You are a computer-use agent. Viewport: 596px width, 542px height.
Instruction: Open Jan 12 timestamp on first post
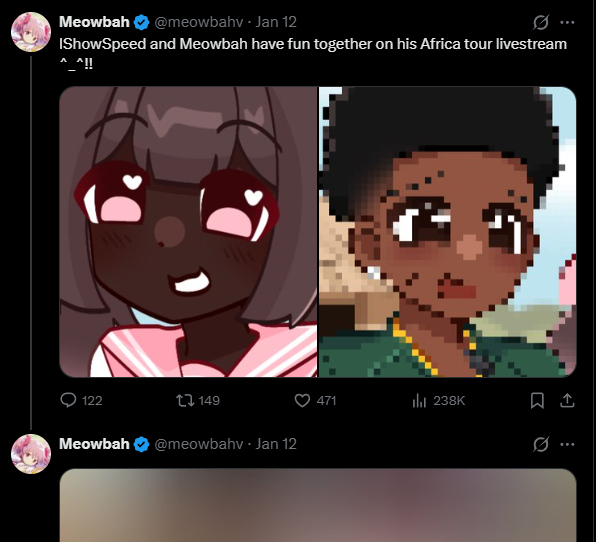pos(276,22)
